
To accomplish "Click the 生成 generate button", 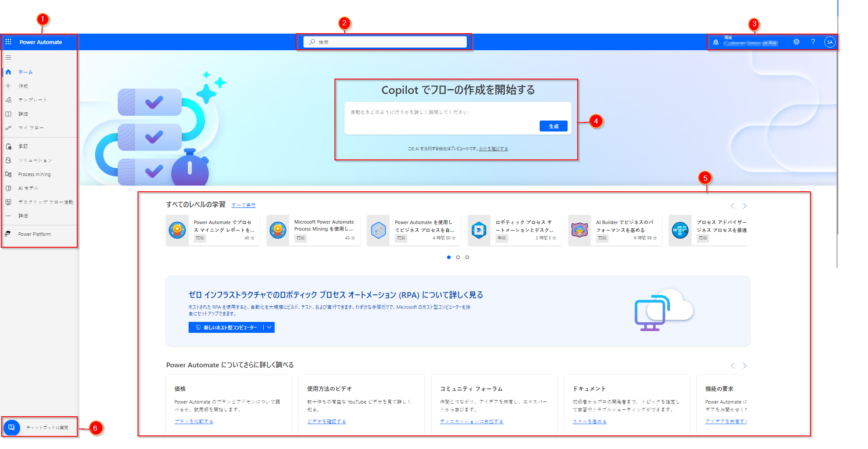I will [554, 126].
